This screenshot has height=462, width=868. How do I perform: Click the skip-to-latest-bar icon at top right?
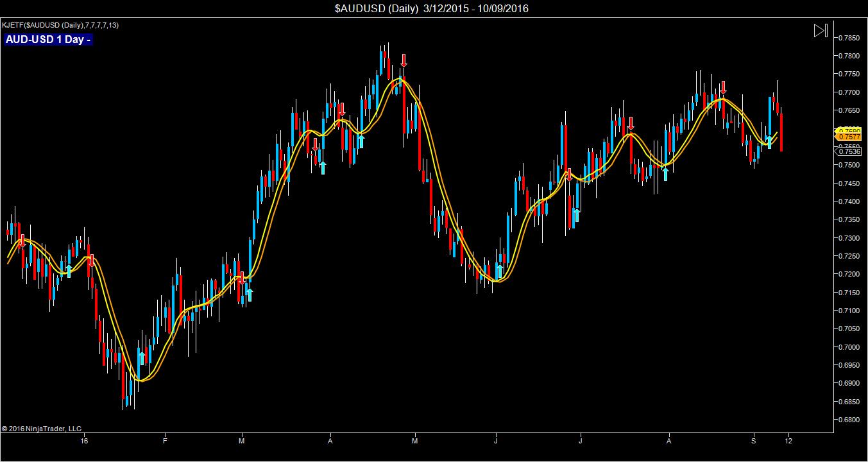pyautogui.click(x=821, y=30)
